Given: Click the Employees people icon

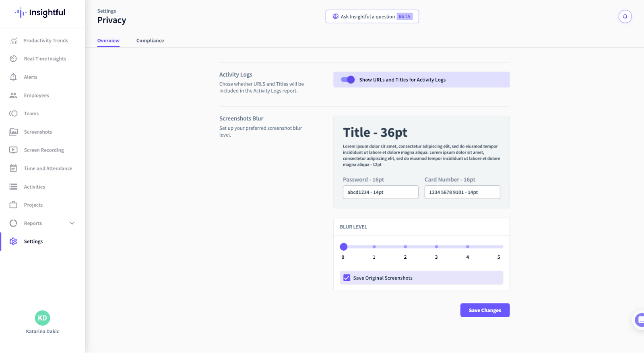Looking at the screenshot, I should tap(13, 95).
